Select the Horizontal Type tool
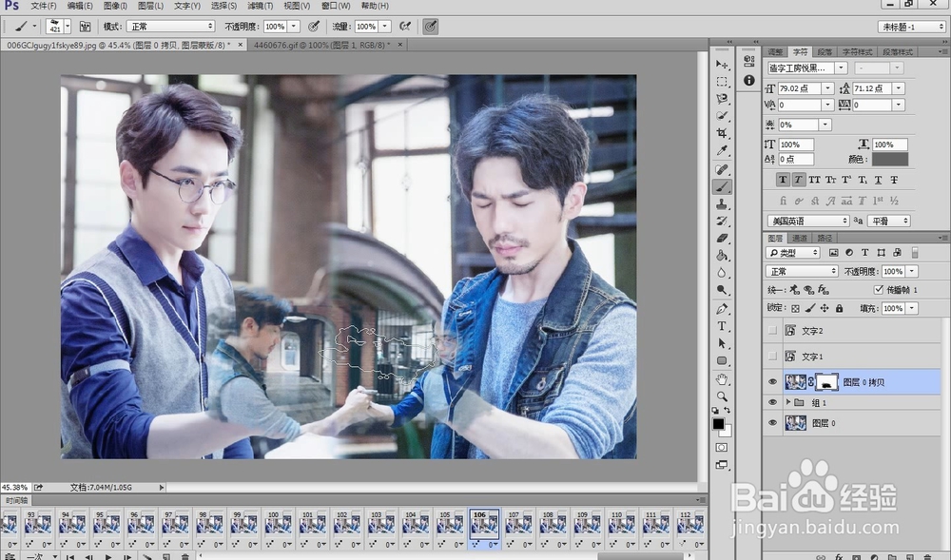951x560 pixels. [721, 326]
